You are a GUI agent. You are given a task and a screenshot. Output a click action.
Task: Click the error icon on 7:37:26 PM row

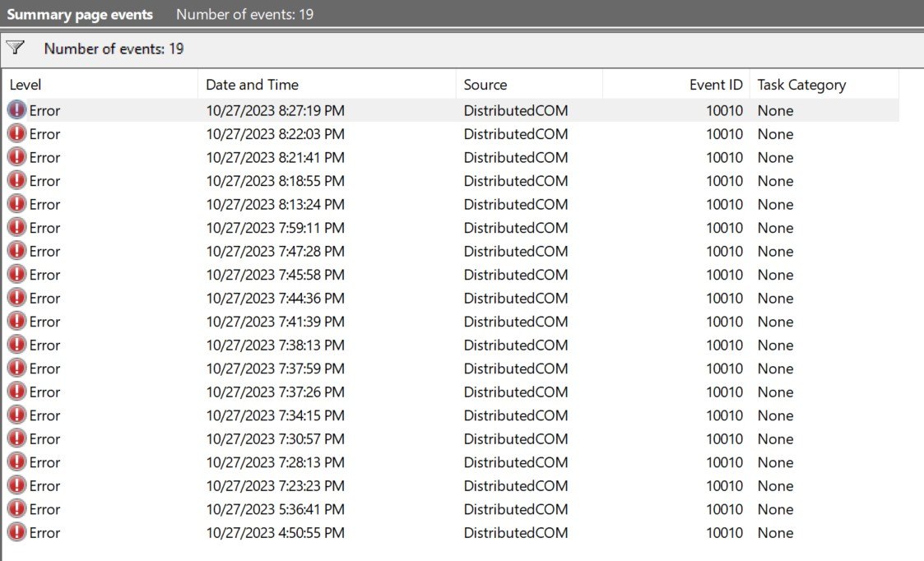tap(16, 392)
